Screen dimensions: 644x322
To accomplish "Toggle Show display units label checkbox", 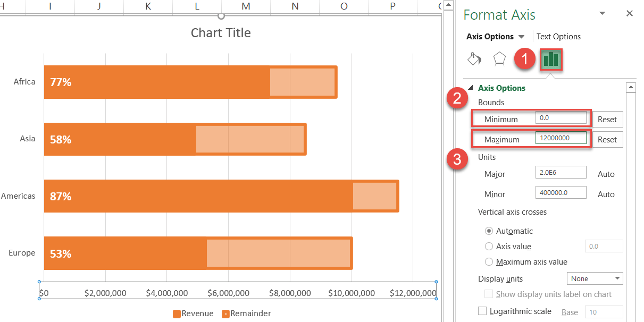I will click(x=489, y=294).
